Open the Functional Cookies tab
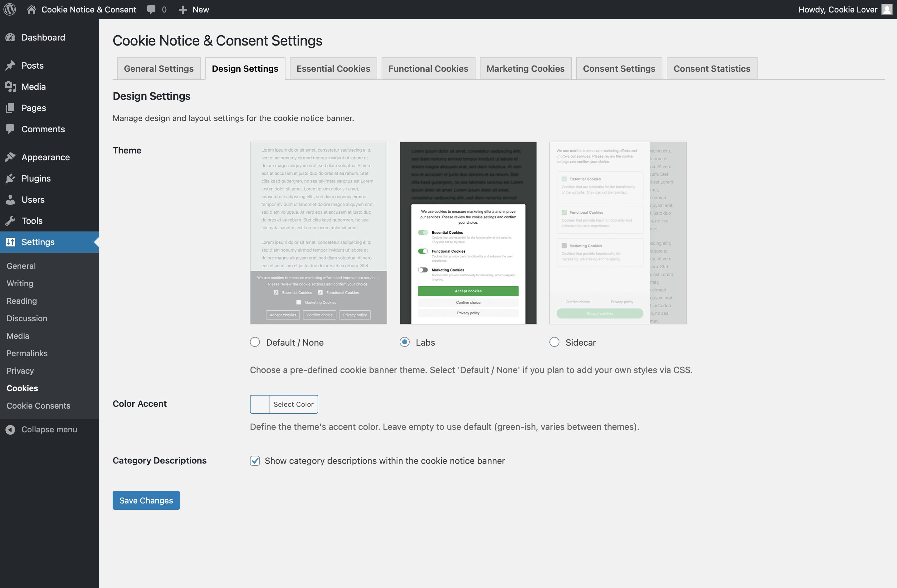The image size is (897, 588). (x=428, y=69)
